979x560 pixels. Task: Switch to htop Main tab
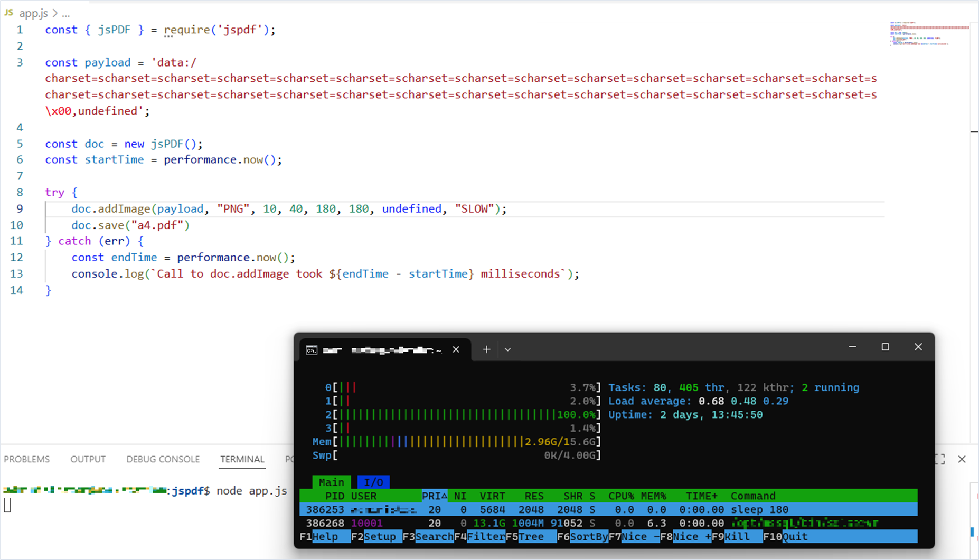[331, 482]
